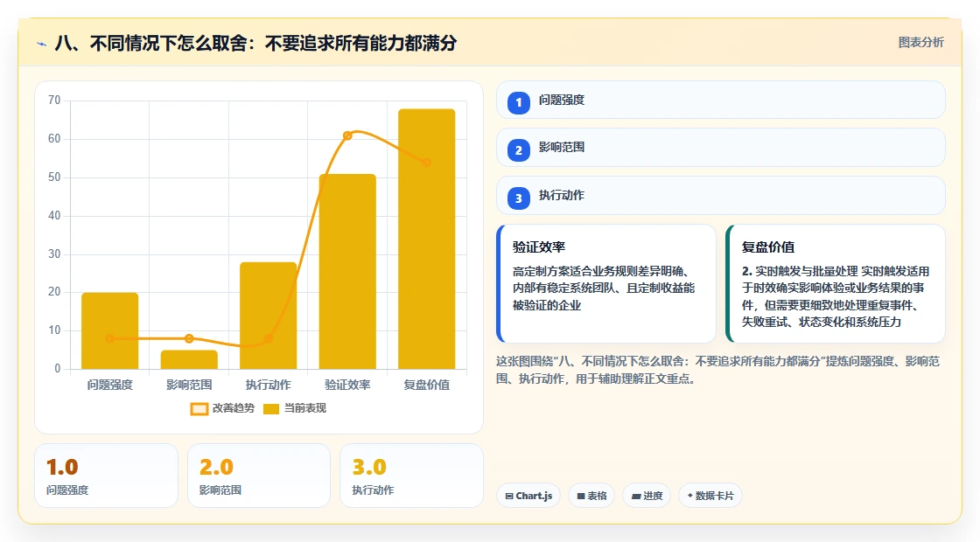Click the 问题强度 bar in the chart
980x542 pixels.
click(110, 330)
